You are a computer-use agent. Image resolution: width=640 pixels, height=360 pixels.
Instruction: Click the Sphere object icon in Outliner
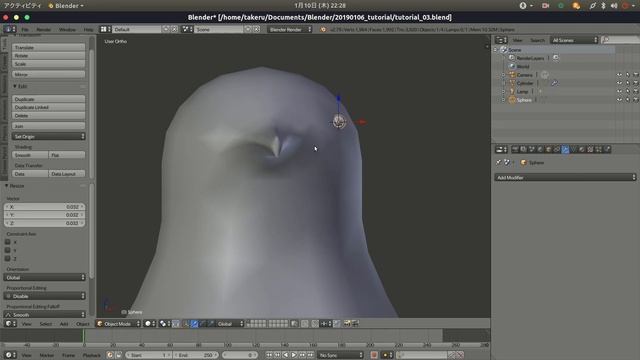[x=512, y=100]
